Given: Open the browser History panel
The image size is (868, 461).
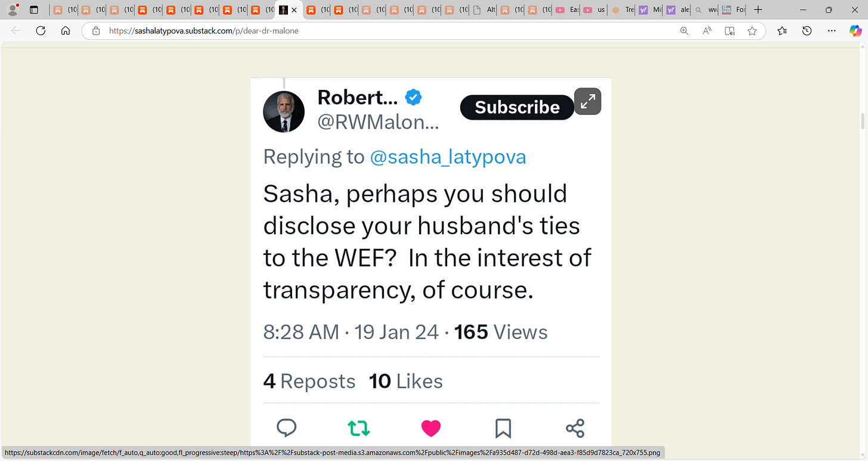Looking at the screenshot, I should pyautogui.click(x=807, y=31).
